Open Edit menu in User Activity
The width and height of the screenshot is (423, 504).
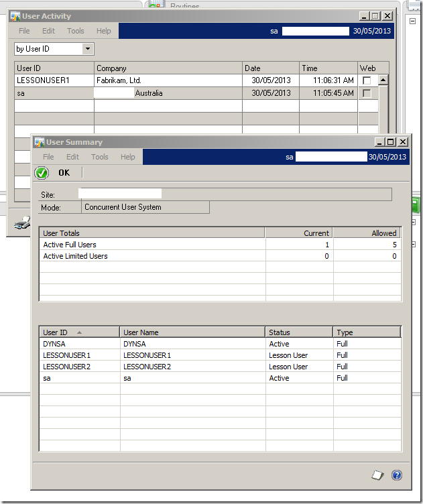[48, 31]
